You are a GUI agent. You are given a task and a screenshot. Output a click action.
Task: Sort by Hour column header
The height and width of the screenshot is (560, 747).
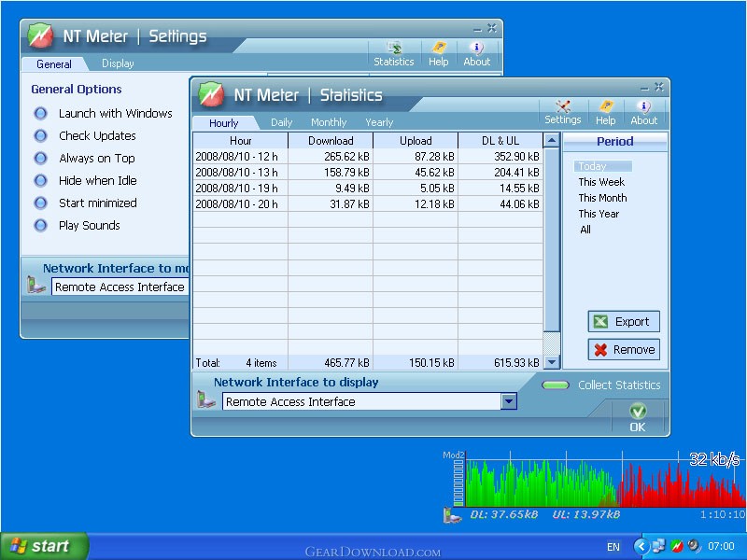[x=241, y=141]
